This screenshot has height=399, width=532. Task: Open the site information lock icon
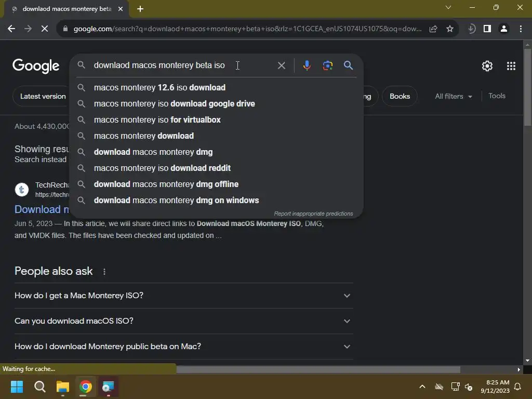(65, 29)
